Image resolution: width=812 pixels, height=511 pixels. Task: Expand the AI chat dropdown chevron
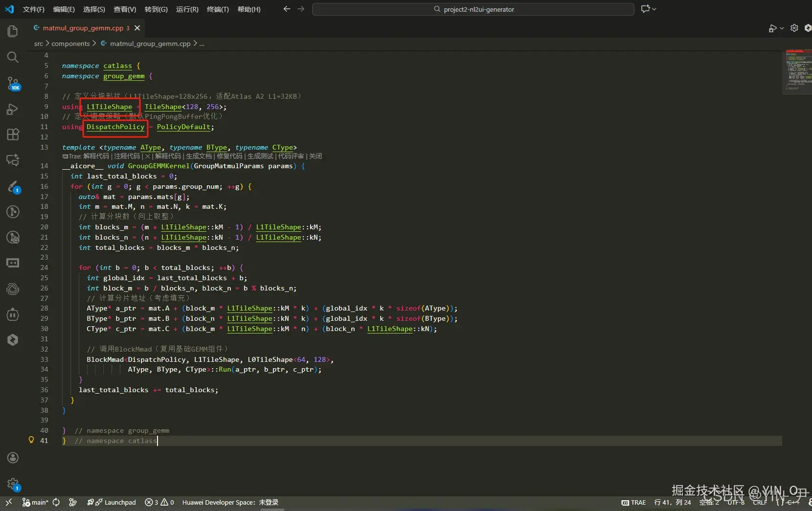[654, 9]
